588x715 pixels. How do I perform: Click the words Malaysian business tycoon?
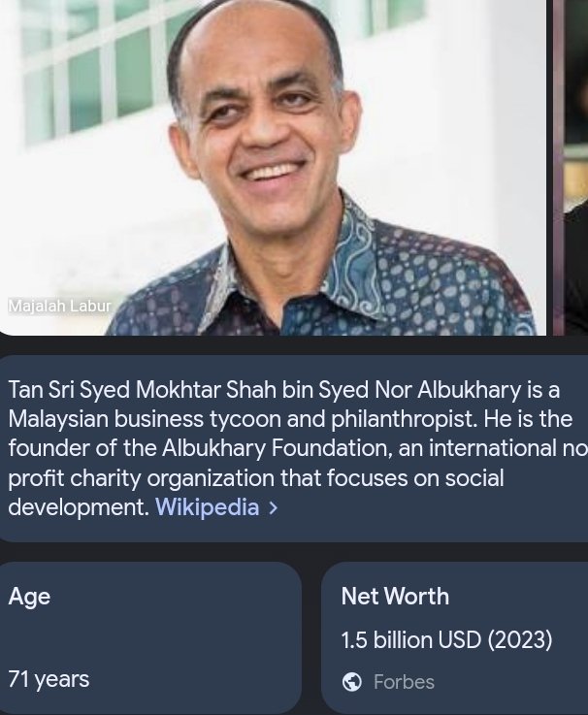coord(146,419)
